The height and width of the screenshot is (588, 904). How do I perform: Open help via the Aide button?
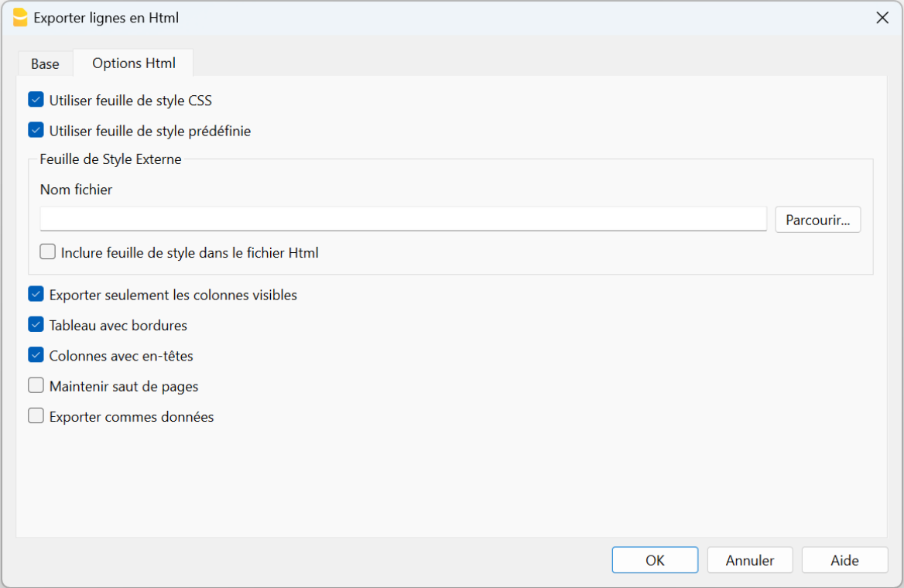pyautogui.click(x=844, y=560)
